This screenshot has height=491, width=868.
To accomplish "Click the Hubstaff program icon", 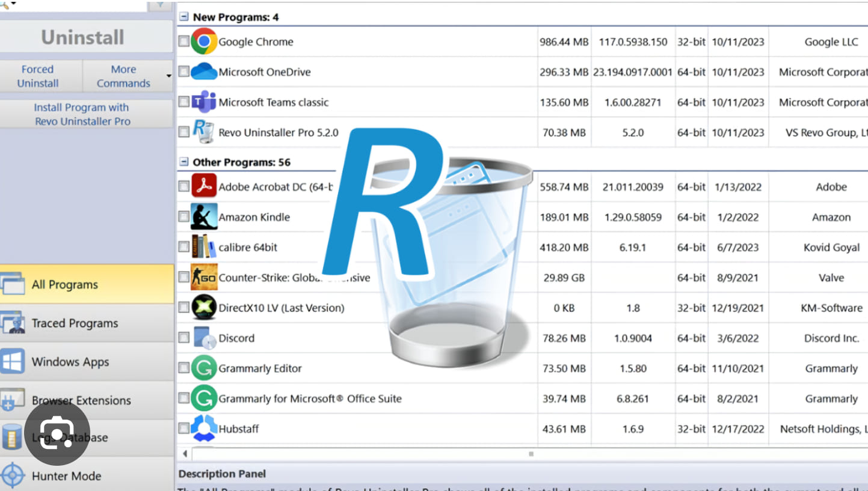I will click(x=204, y=428).
